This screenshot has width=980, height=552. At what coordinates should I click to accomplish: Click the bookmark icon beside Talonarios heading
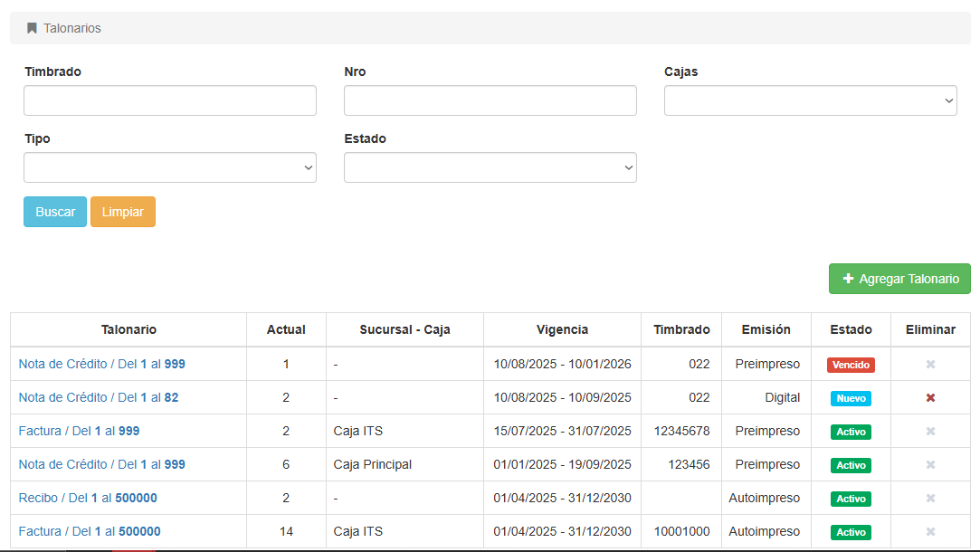point(32,28)
